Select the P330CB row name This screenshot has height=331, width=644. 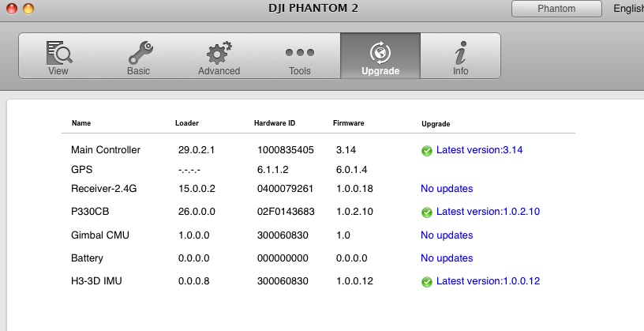(x=90, y=212)
